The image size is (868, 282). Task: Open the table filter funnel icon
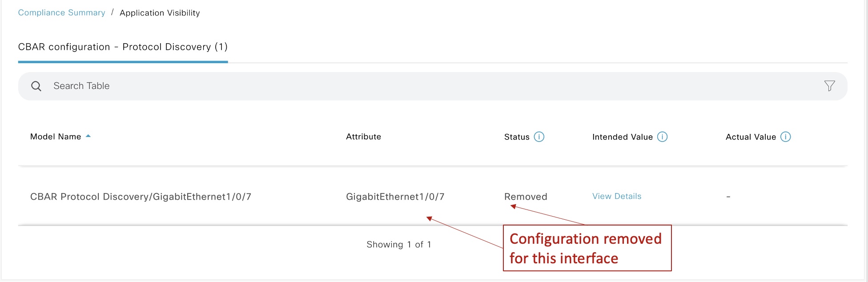pyautogui.click(x=829, y=86)
